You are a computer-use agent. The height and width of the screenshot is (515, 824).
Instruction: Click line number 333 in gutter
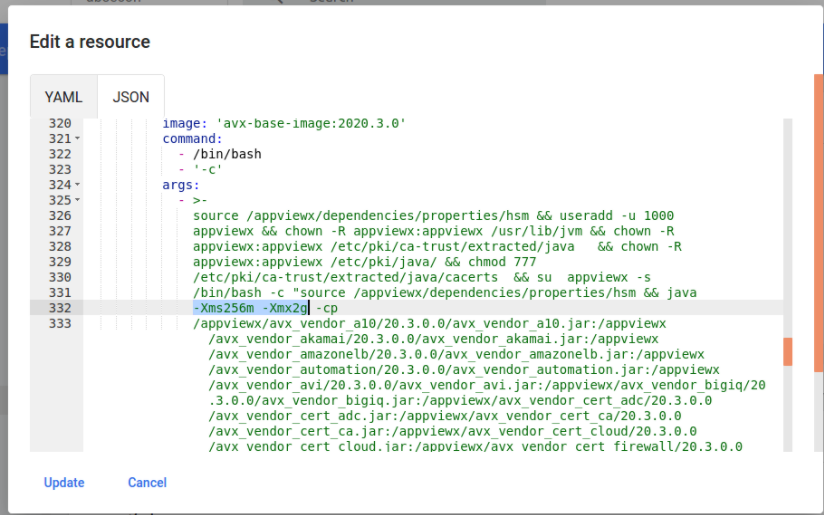[60, 323]
